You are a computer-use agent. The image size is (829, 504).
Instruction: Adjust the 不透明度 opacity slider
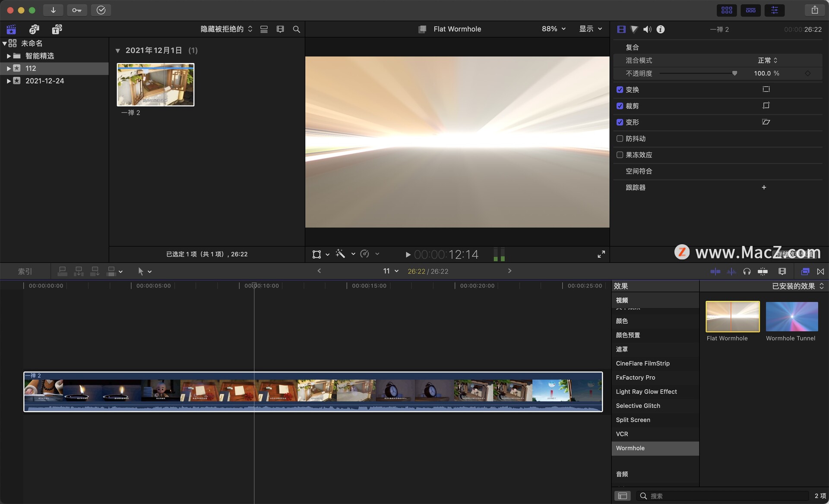coord(734,73)
